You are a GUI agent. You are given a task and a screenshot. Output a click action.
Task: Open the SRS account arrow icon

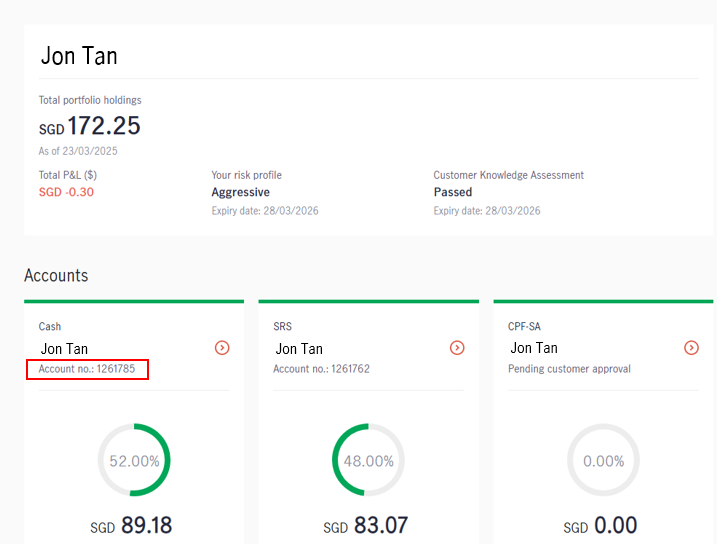point(457,348)
